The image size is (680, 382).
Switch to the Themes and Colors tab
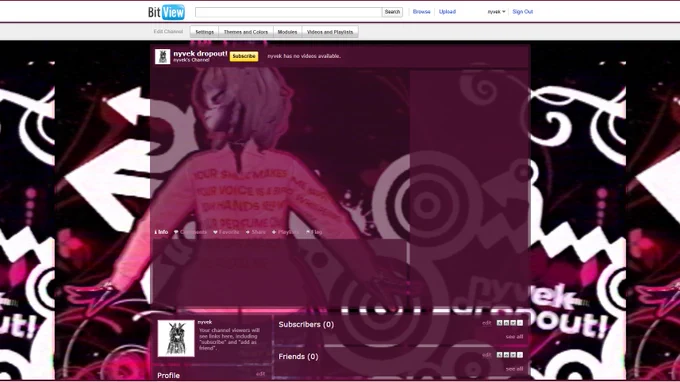246,32
